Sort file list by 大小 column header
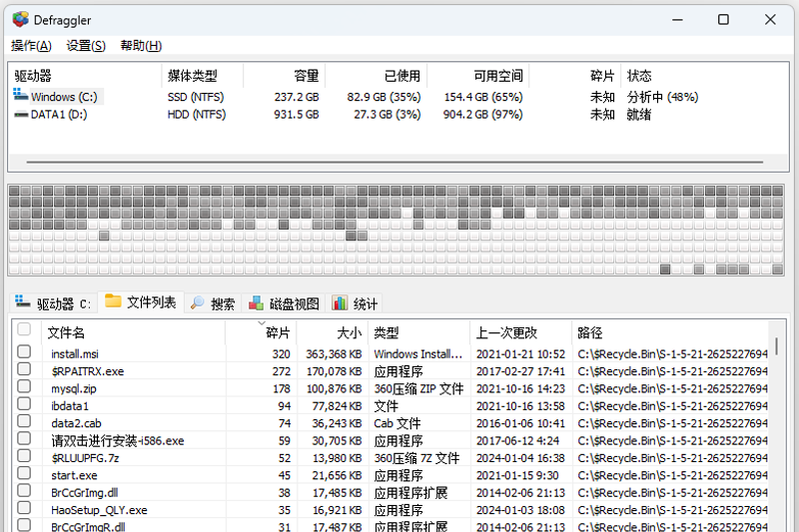The width and height of the screenshot is (799, 532). tap(333, 333)
